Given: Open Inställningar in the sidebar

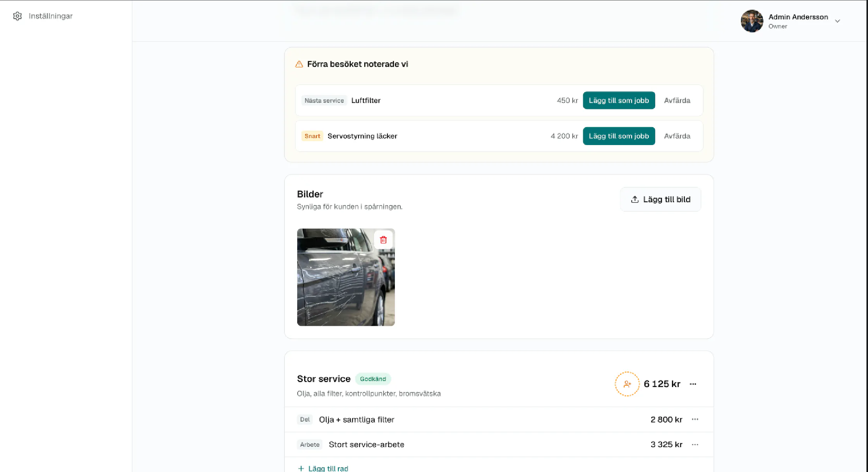Looking at the screenshot, I should coord(43,16).
